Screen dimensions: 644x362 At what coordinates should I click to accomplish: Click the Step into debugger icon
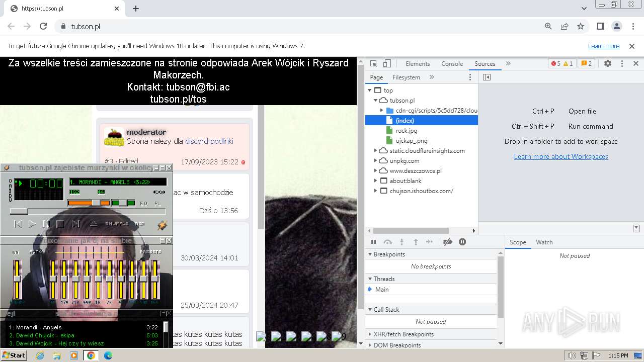coord(401,242)
